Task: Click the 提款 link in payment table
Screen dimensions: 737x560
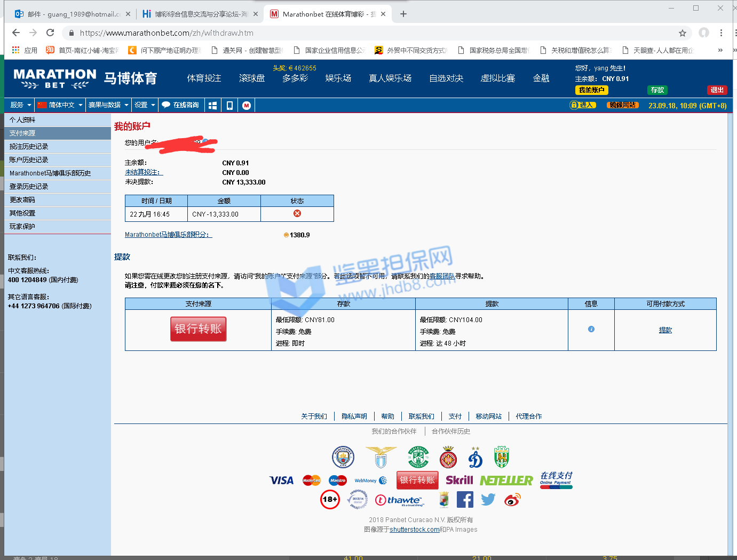Action: pos(665,330)
